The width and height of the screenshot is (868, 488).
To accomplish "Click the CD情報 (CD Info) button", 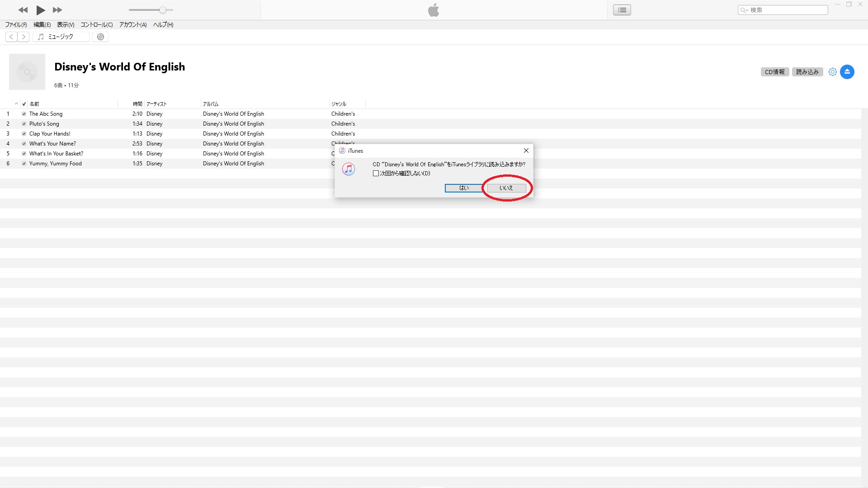I will (775, 71).
